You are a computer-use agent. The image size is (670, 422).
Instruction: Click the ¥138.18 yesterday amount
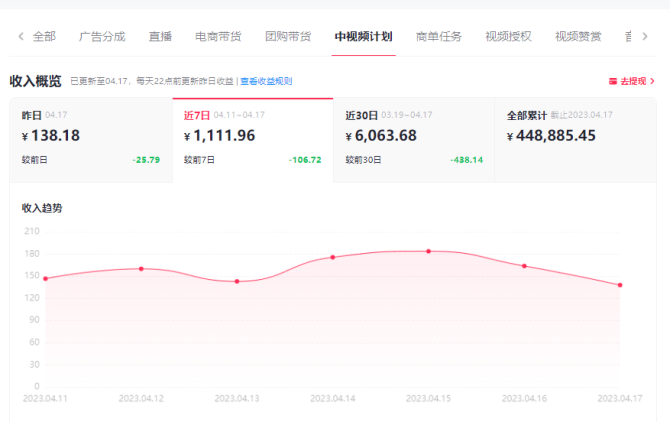point(51,136)
